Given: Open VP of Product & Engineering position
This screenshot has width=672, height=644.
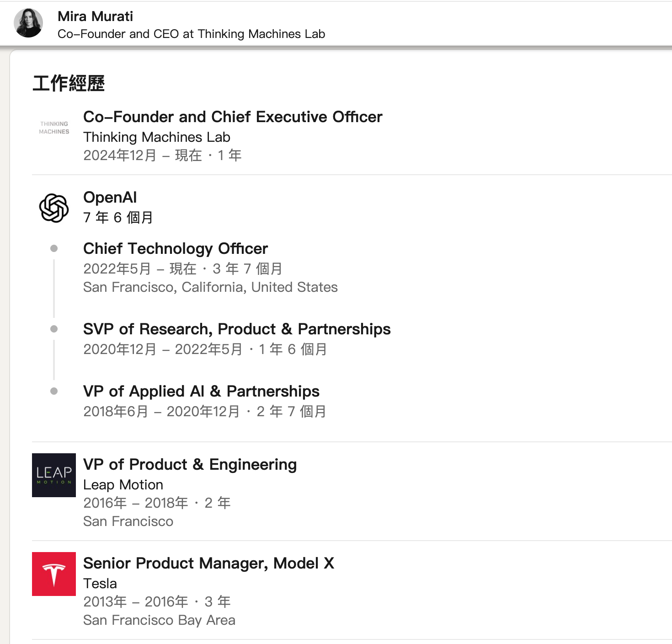Looking at the screenshot, I should (x=190, y=465).
